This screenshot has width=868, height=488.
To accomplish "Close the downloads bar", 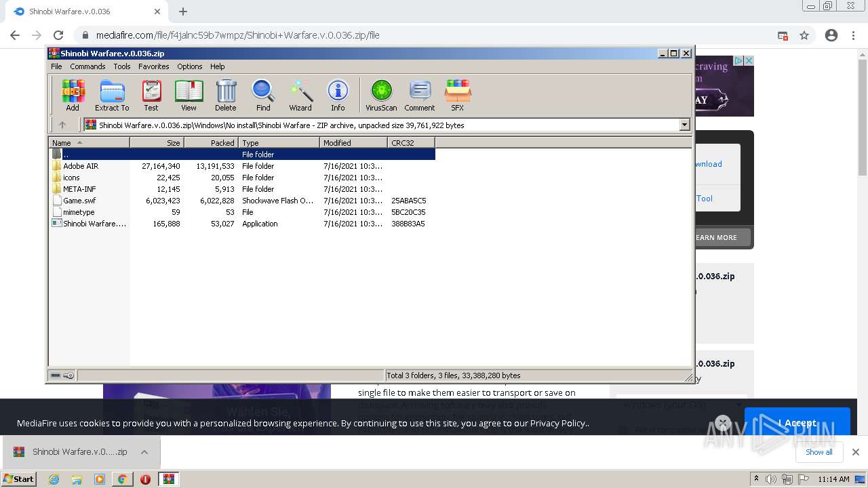I will (856, 452).
